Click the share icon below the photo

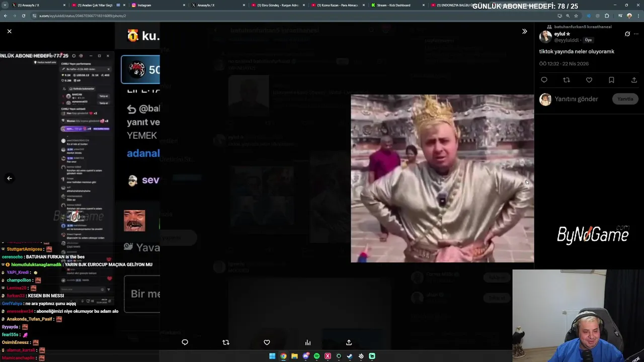coord(349,342)
